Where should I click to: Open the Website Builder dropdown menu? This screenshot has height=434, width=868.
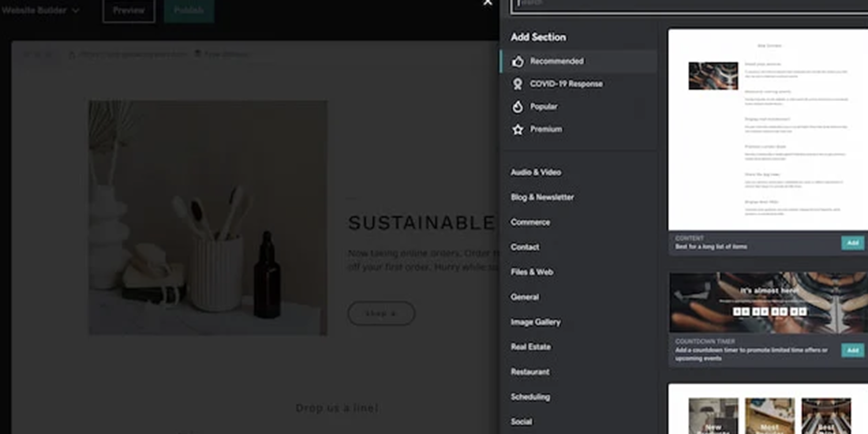(x=40, y=10)
